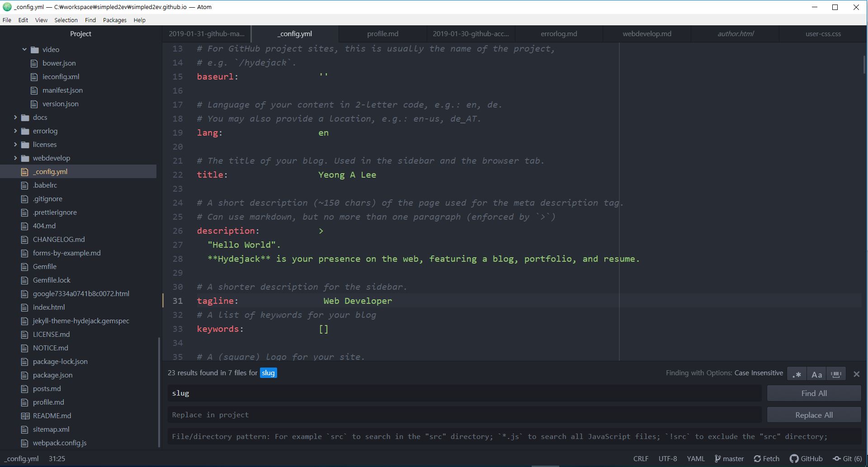Screen dimensions: 868x467
Task: Click the GitHub octocat icon
Action: pyautogui.click(x=794, y=458)
